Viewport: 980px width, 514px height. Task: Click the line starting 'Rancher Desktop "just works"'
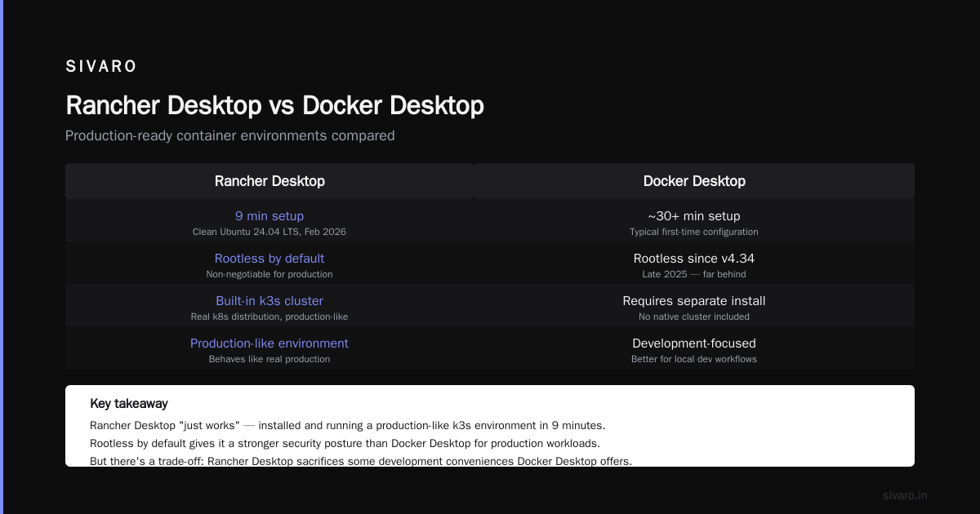[x=348, y=426]
